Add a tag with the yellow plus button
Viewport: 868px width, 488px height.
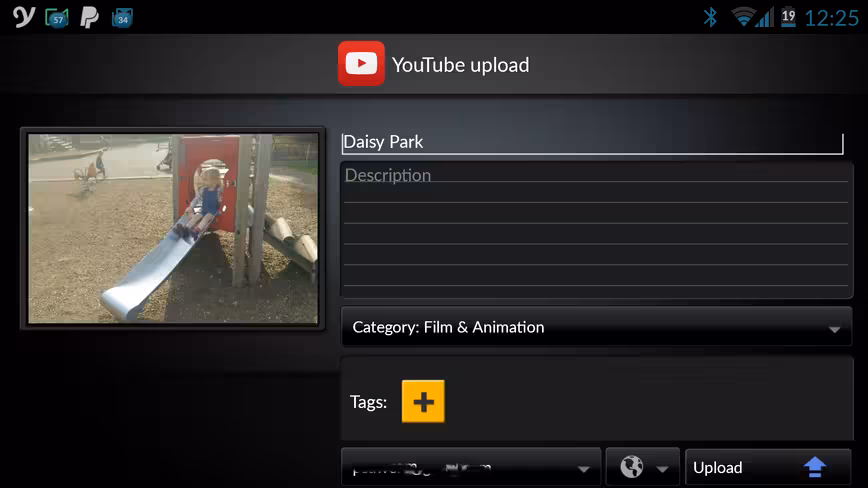[423, 401]
